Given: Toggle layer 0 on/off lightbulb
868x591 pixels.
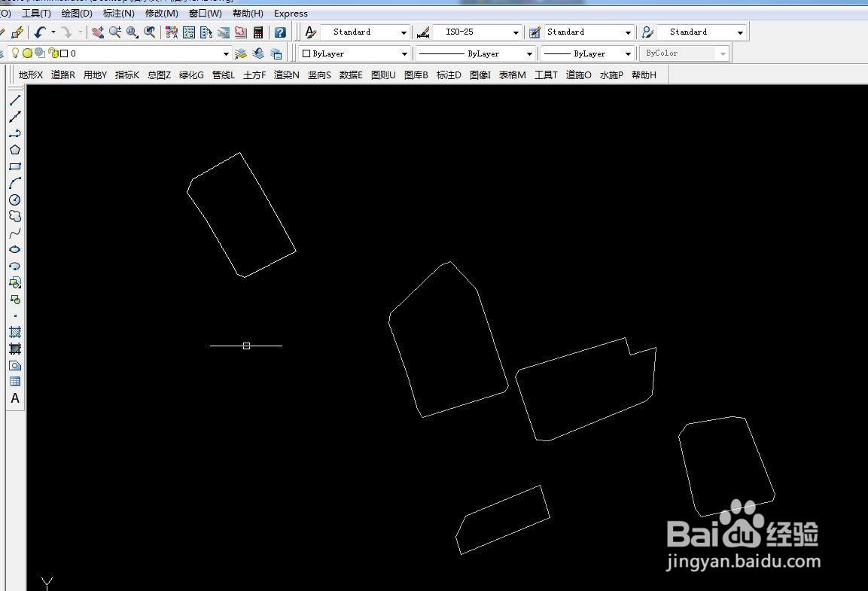Looking at the screenshot, I should coord(16,53).
